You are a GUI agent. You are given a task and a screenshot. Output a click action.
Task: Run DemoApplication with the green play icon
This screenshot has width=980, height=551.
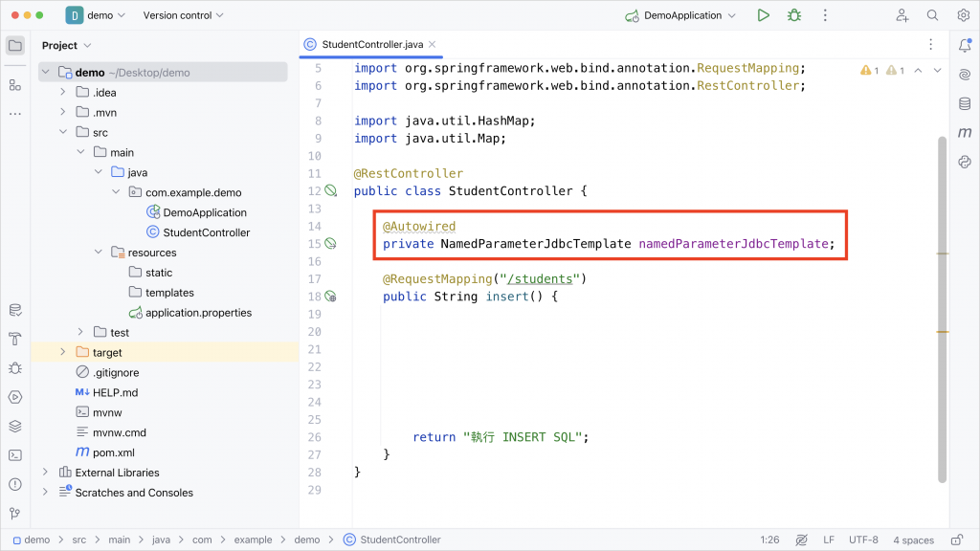(763, 15)
